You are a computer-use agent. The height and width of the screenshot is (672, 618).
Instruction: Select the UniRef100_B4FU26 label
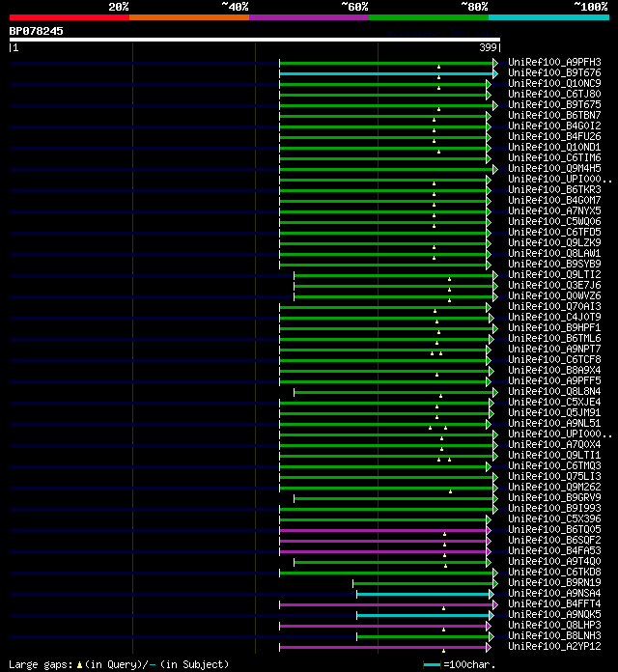554,136
